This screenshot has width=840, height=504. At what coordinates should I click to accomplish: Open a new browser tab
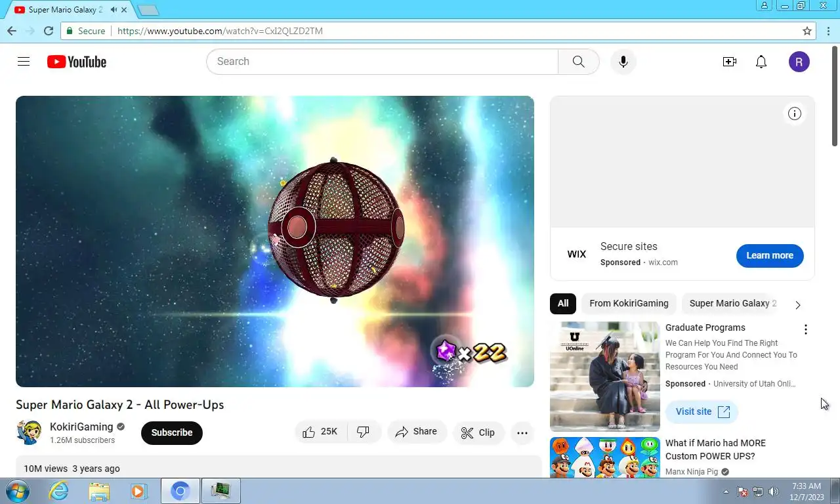pyautogui.click(x=149, y=10)
